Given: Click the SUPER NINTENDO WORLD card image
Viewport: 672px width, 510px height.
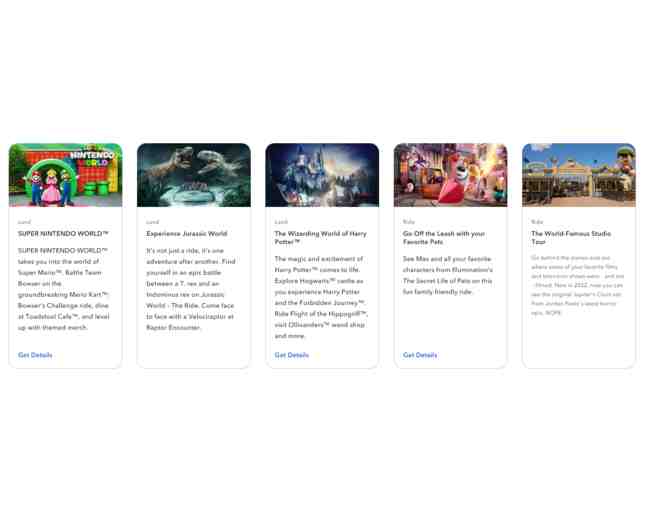Looking at the screenshot, I should 65,175.
